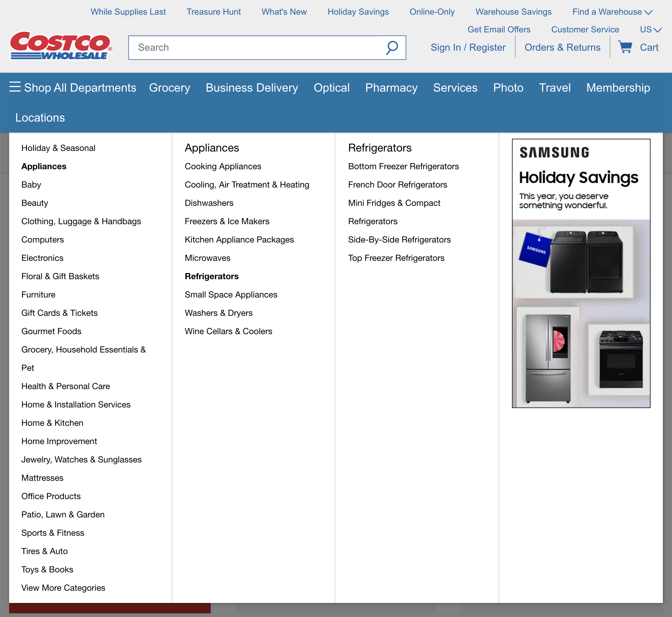
Task: Select Washers & Dryers category
Action: [x=219, y=313]
